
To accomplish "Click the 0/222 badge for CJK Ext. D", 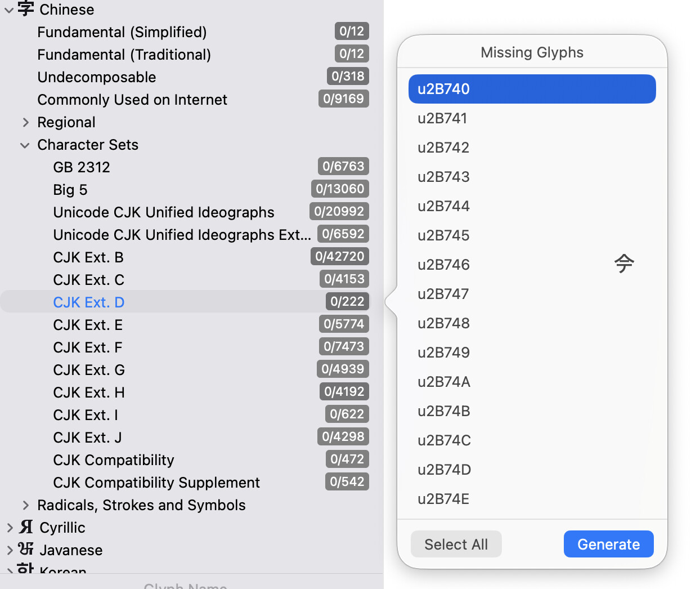I will point(347,302).
